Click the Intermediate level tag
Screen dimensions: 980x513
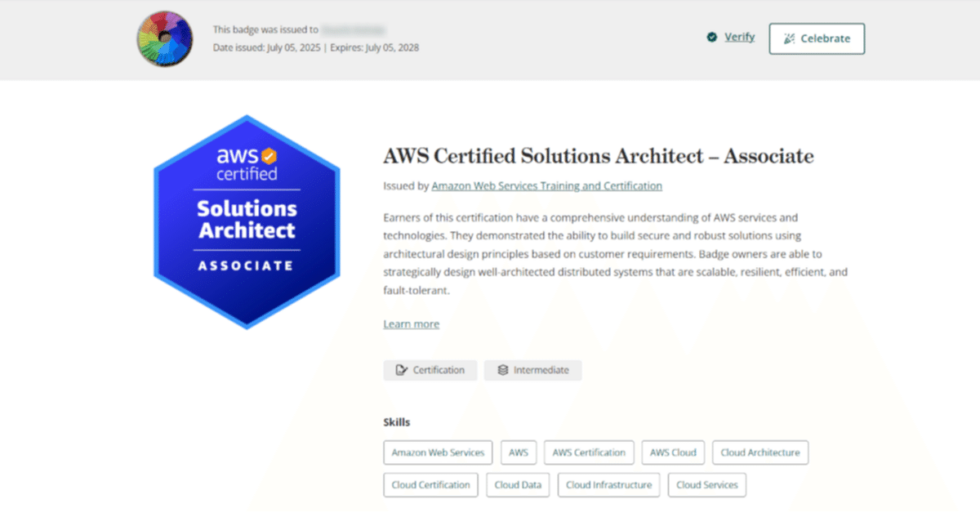[x=532, y=370]
